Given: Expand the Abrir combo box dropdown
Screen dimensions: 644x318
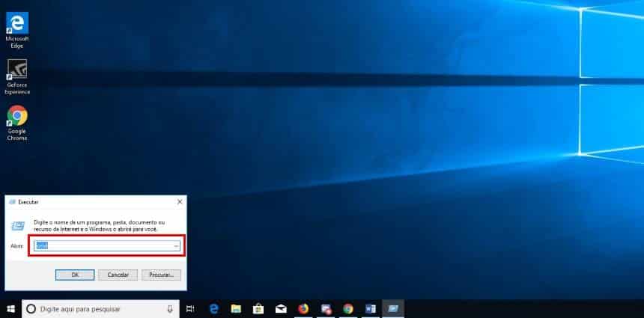Looking at the screenshot, I should point(176,245).
